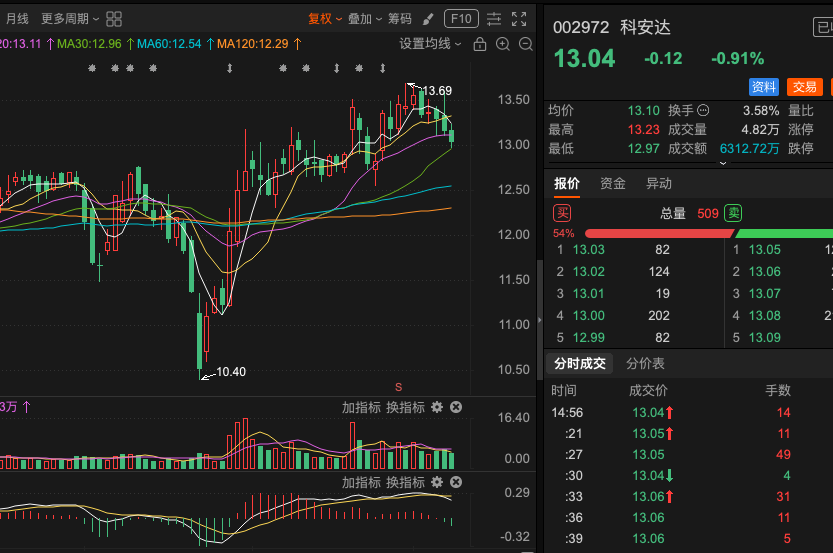This screenshot has width=833, height=553.
Task: Click 加指标 on the volume panel
Action: (361, 407)
